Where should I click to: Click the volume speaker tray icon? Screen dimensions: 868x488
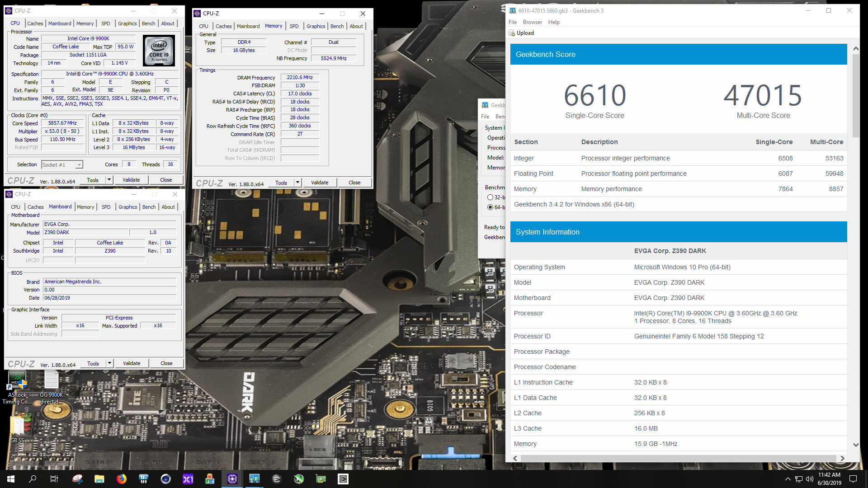(x=810, y=479)
